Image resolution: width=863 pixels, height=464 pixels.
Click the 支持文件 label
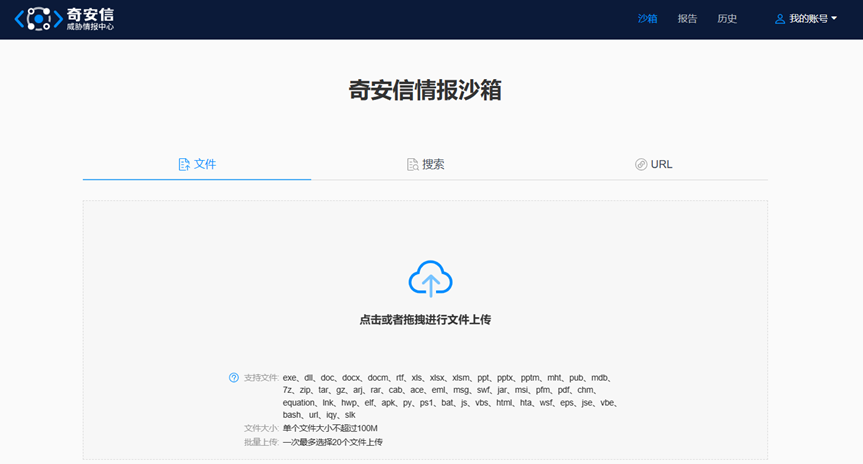click(261, 378)
